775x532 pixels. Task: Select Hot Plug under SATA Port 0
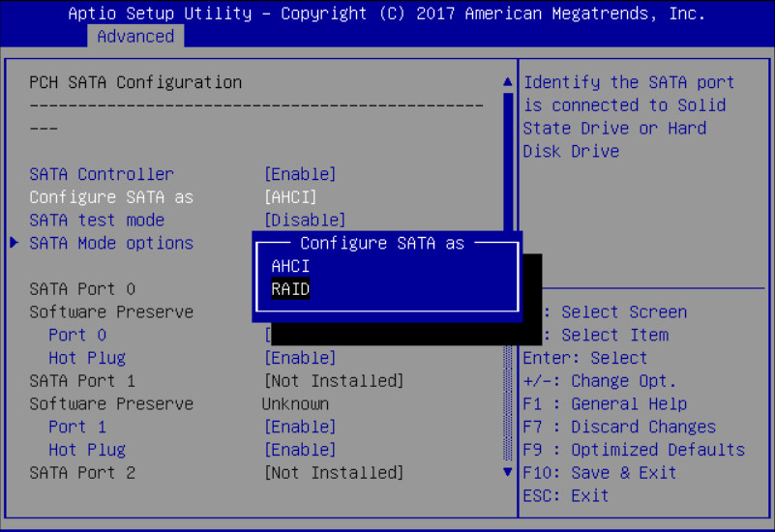click(87, 358)
